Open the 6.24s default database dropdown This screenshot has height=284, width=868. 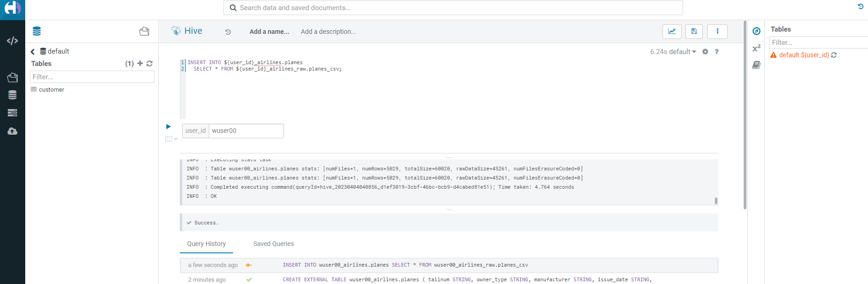point(673,52)
